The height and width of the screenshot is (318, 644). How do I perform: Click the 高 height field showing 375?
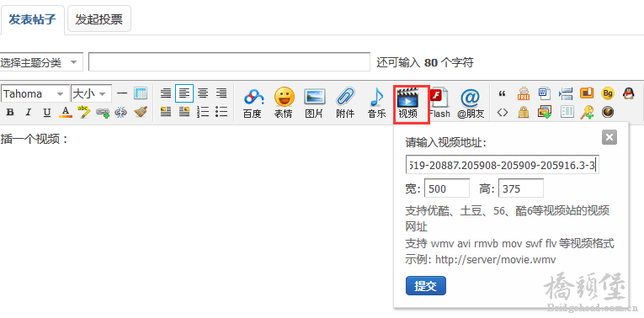click(x=521, y=188)
